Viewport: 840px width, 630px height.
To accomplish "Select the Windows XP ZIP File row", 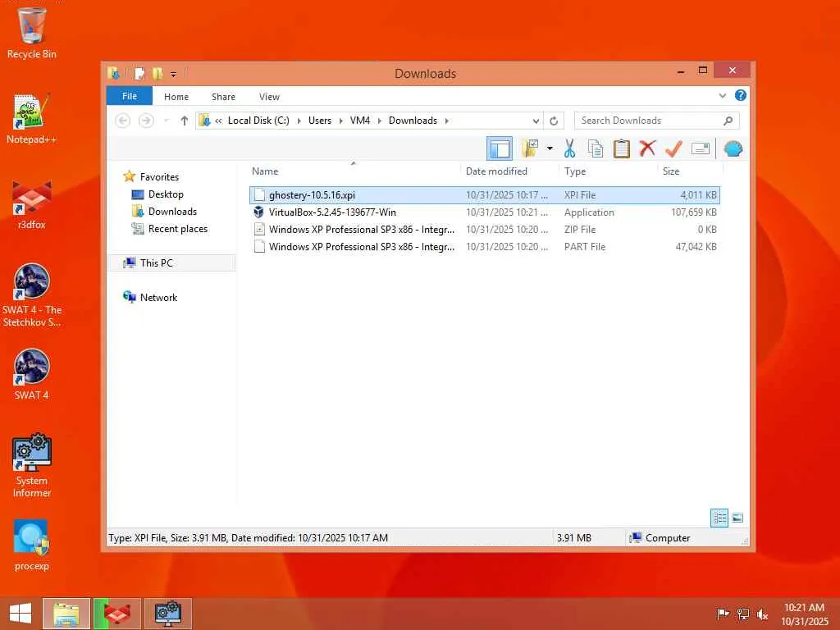I will tap(484, 230).
